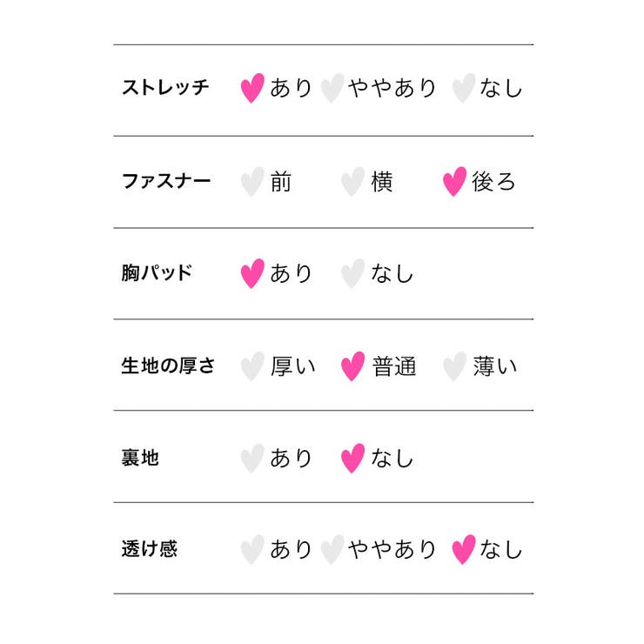Pick pink heart for 透け感 なし
Viewport: 644px width, 644px height.
pos(464,549)
